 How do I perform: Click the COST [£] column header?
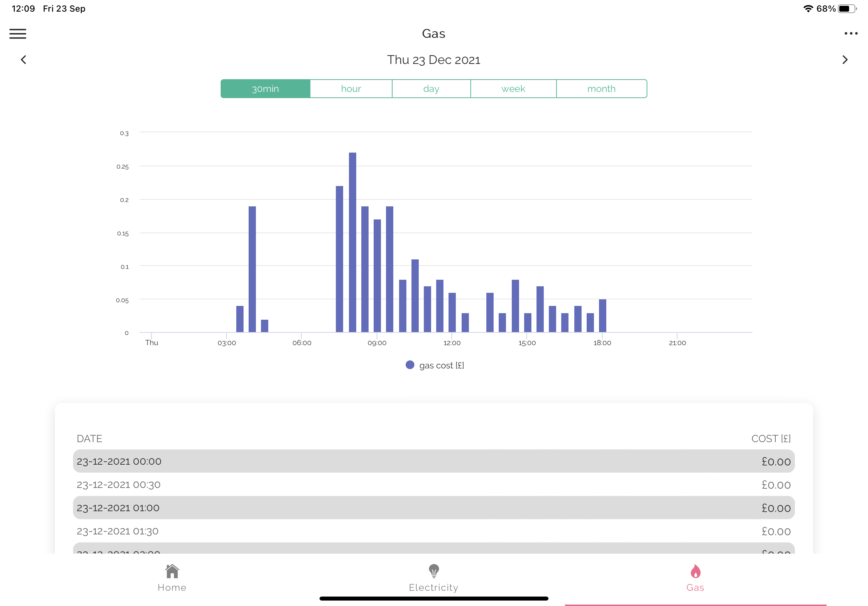[x=771, y=439]
